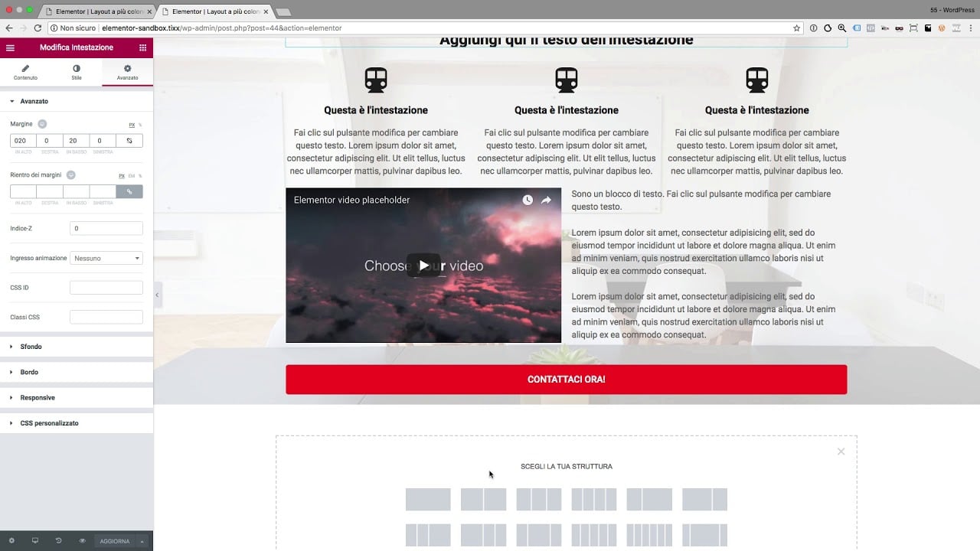Expand the CSS personalizzato section
The width and height of the screenshot is (980, 551).
49,423
